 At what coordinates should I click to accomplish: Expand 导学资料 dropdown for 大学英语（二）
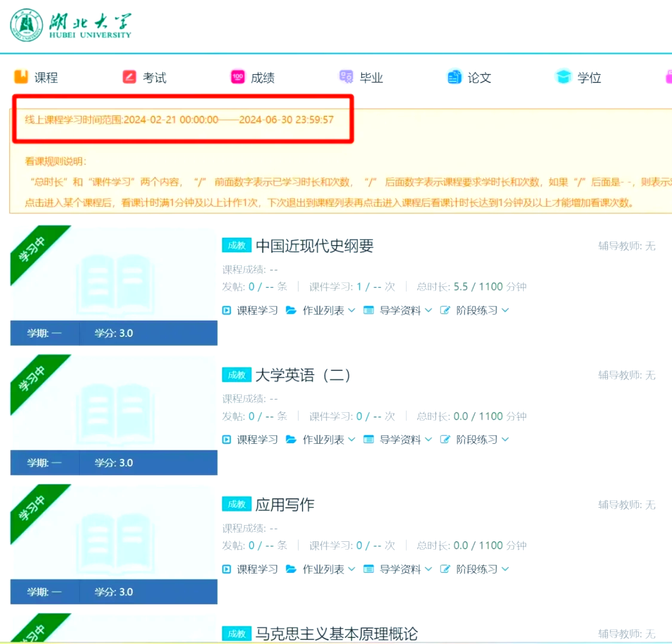tap(429, 440)
